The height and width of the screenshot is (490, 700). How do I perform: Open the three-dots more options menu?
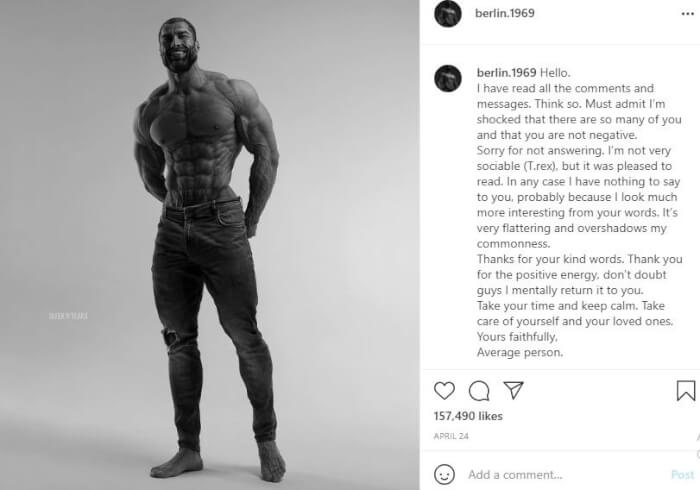688,14
